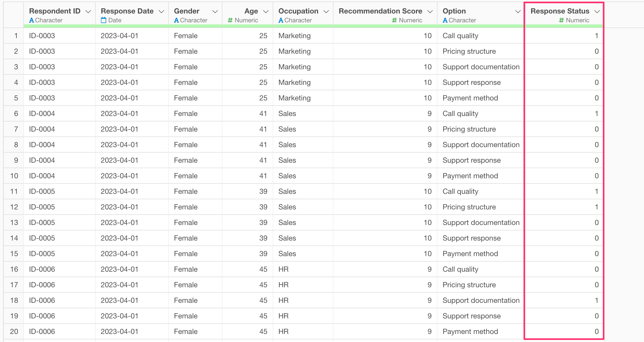Open the Recommendation Score column menu
This screenshot has height=342, width=644.
point(430,12)
